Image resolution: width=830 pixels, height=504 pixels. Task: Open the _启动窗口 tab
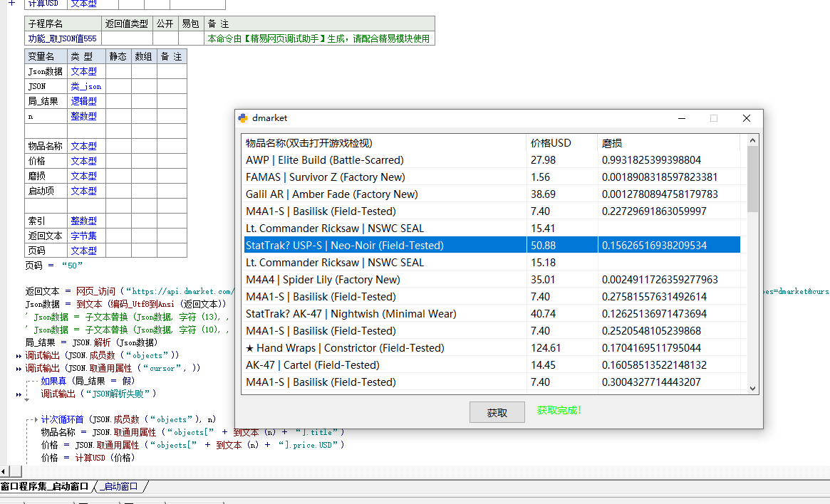point(120,487)
